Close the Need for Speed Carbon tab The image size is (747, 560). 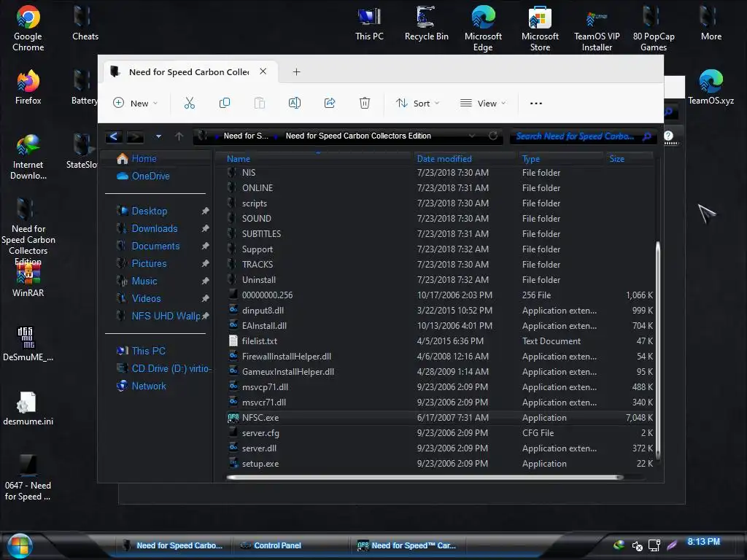263,71
